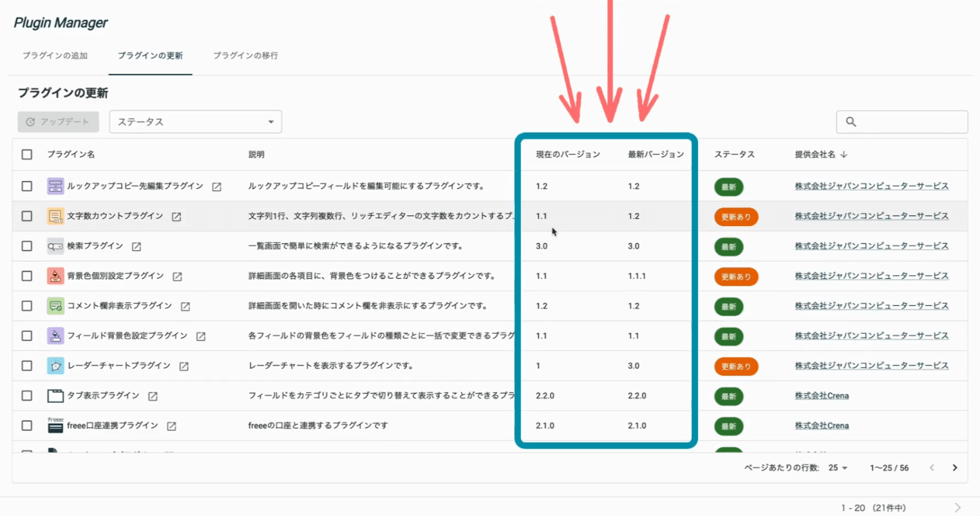Click the コメント欄非表示プラグイン plugin icon
The image size is (980, 516).
(55, 306)
